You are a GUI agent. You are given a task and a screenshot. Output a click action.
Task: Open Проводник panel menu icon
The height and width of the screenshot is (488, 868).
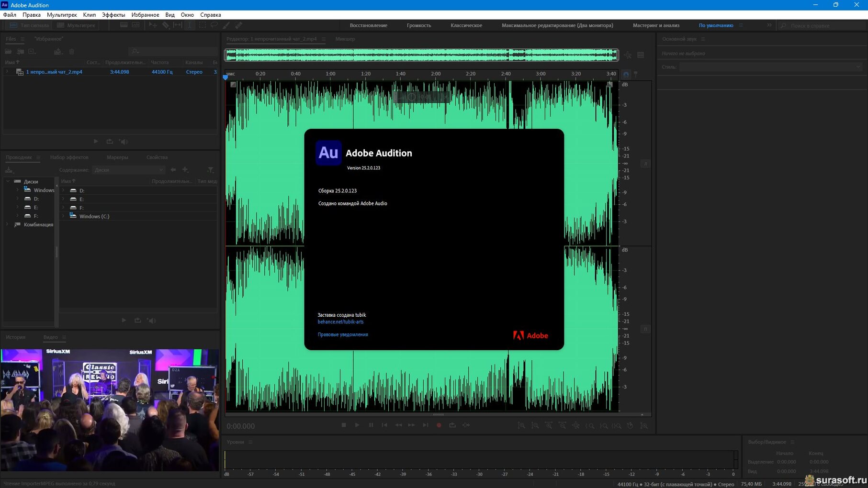click(38, 157)
